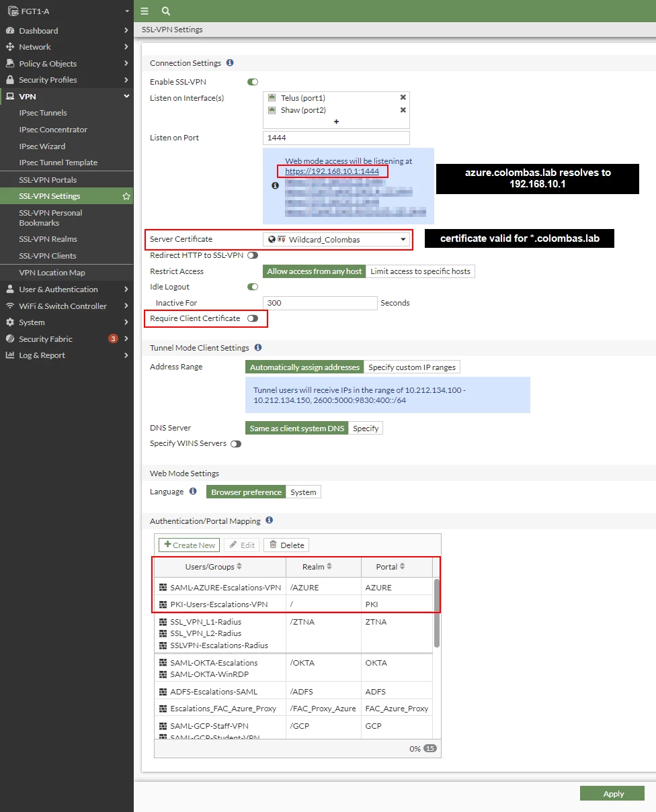656x812 pixels.
Task: Click info icon next to Tunnel Mode Client Settings
Action: (x=258, y=347)
